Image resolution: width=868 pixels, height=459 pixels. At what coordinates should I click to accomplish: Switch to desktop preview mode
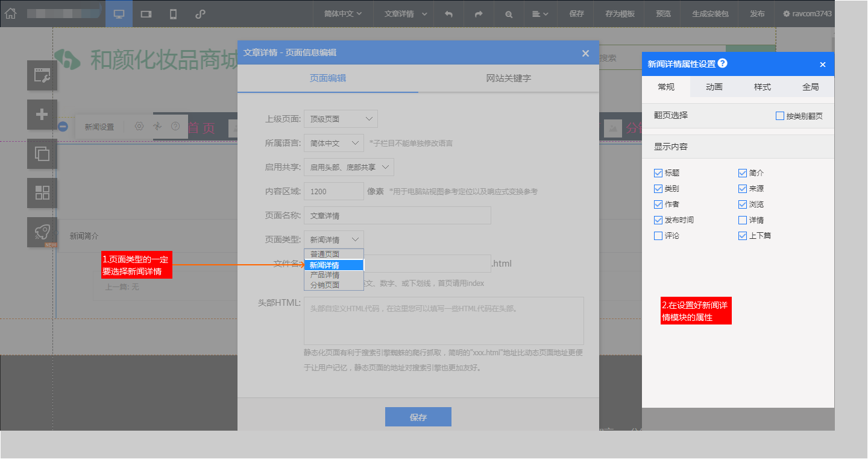[119, 13]
